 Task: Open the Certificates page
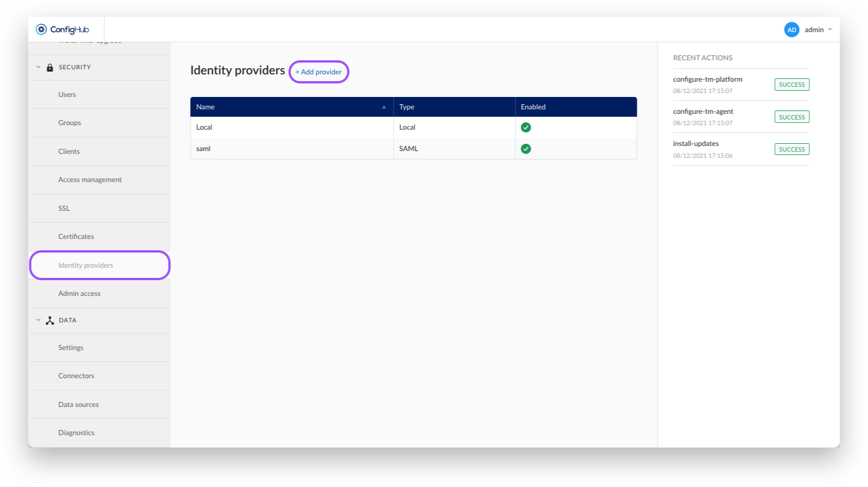tap(76, 237)
